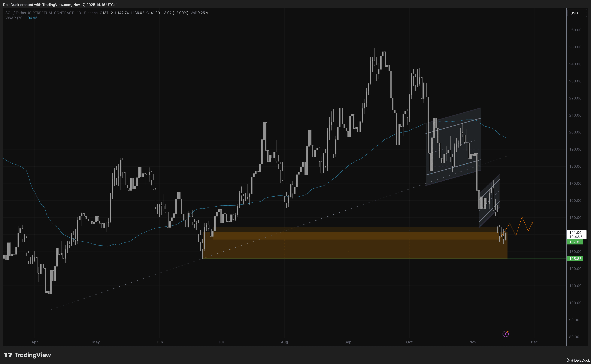Click the May label on time axis
Viewport: 591px width, 364px height.
point(96,342)
